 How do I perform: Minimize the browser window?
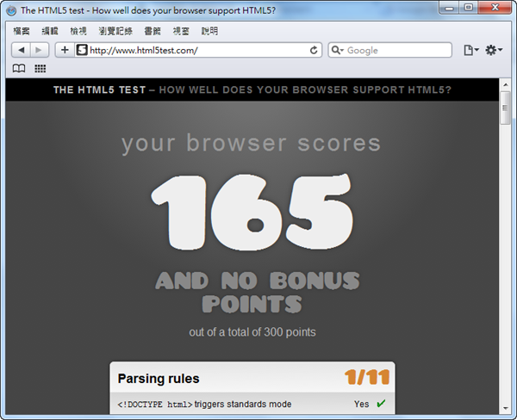coord(449,8)
